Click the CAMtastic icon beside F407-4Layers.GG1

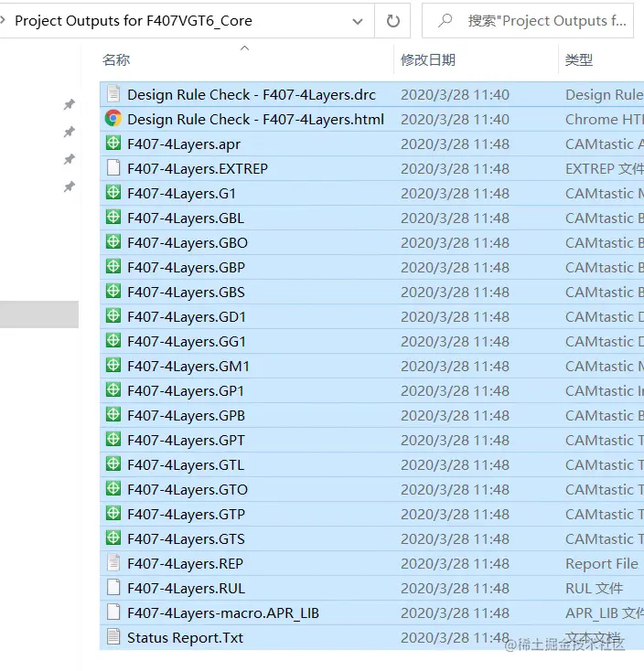(x=113, y=340)
